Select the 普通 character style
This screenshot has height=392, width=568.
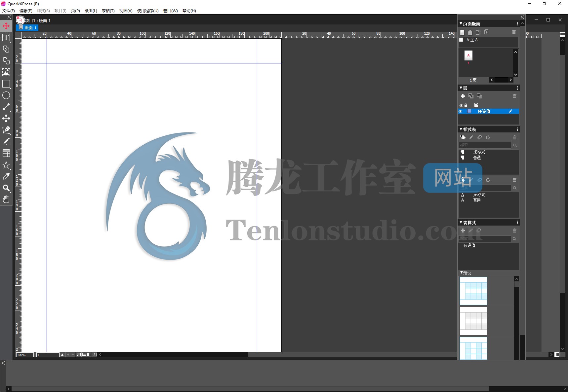[477, 200]
